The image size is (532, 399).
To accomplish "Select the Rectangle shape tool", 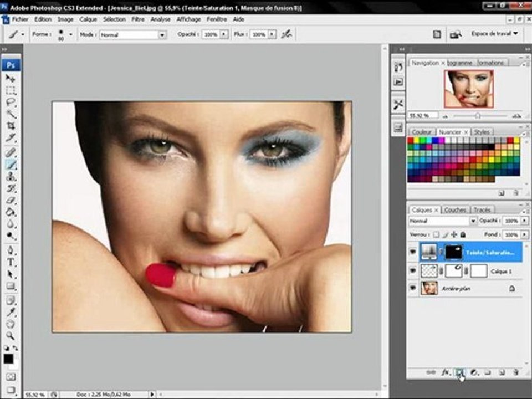I will (x=11, y=286).
